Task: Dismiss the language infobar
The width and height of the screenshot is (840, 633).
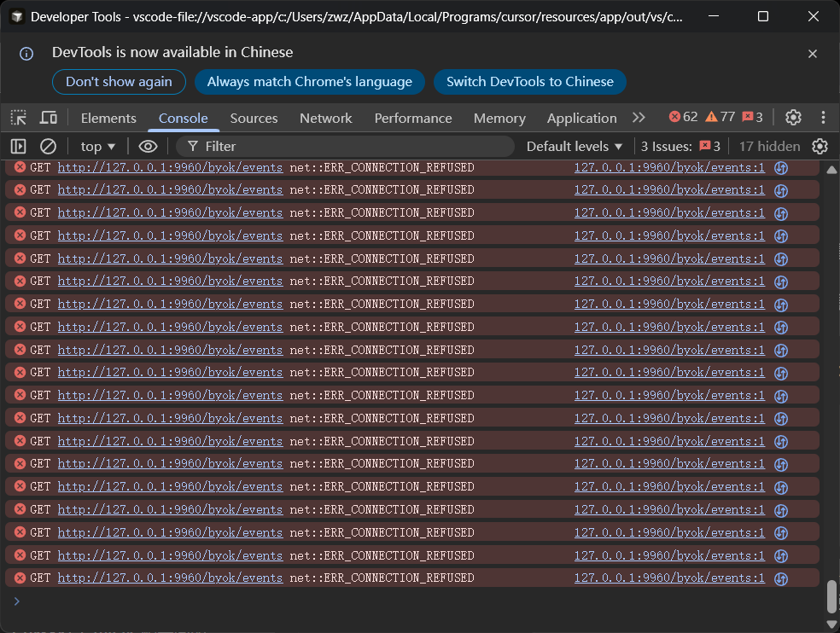Action: click(812, 54)
